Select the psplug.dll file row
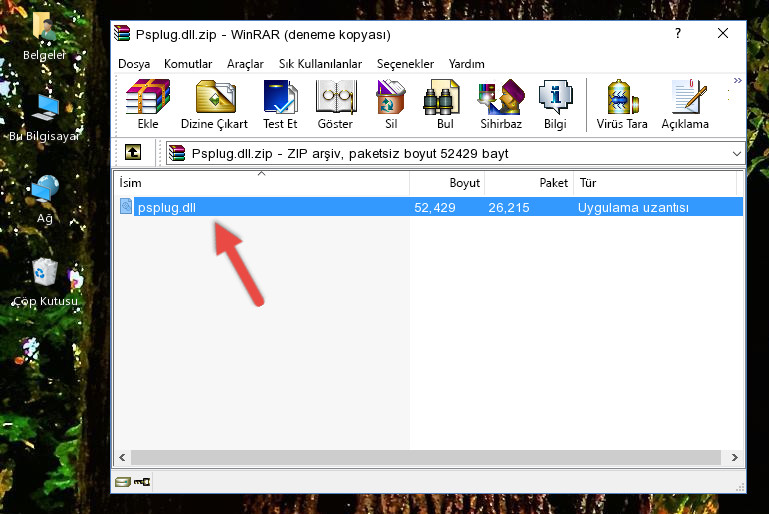Viewport: 769px width, 514px height. 429,207
